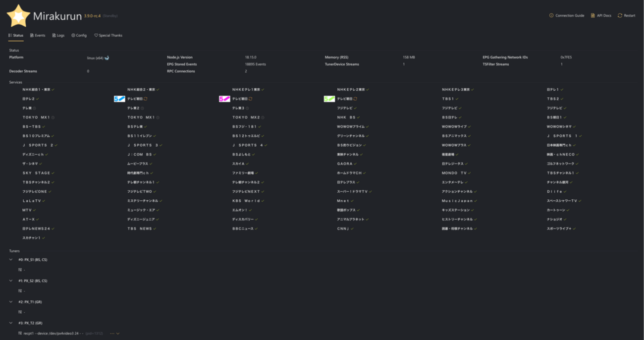This screenshot has width=644, height=340.
Task: Click the magenta TV Asahi channel logo
Action: click(224, 99)
